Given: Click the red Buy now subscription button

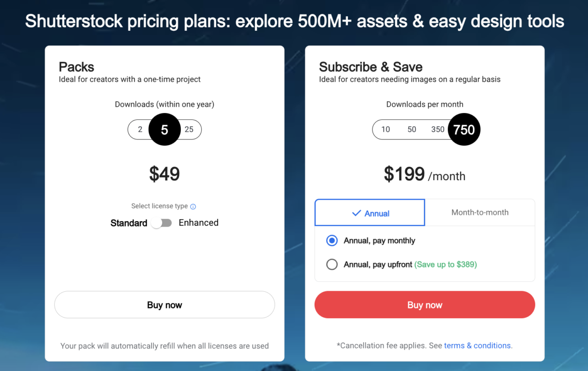Looking at the screenshot, I should coord(424,304).
